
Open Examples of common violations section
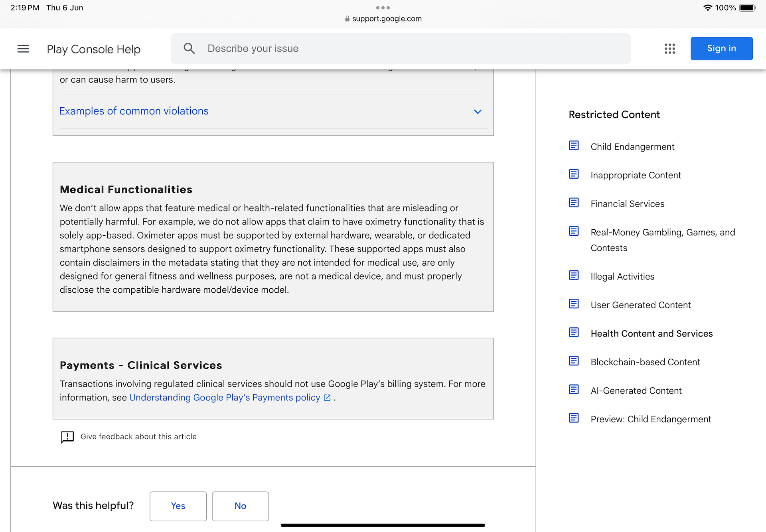coord(134,111)
